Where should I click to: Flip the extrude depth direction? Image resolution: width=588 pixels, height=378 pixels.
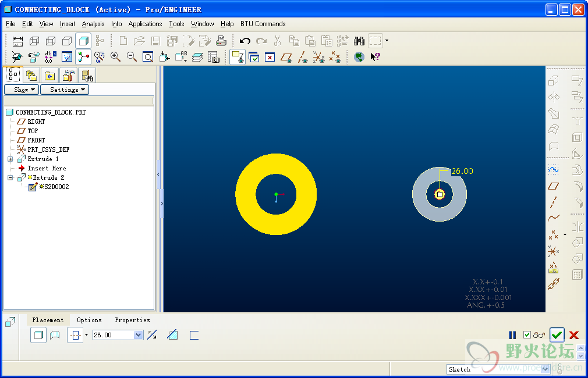pyautogui.click(x=153, y=335)
